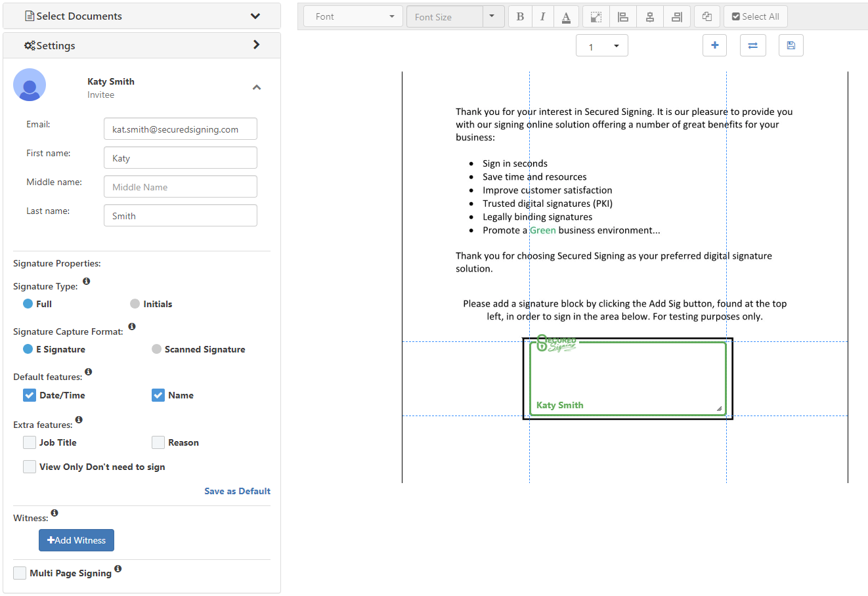
Task: Click 'Trusted digital signatures (PKI)' bullet
Action: [x=548, y=203]
